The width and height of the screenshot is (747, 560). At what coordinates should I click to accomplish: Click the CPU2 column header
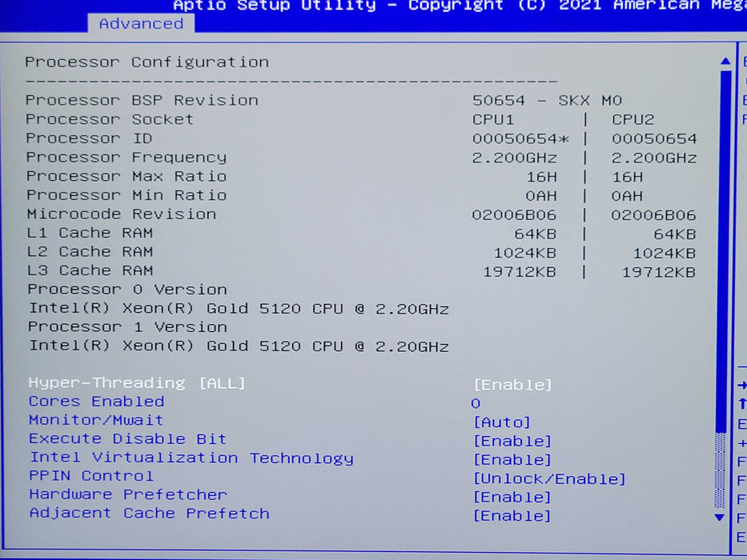[633, 119]
